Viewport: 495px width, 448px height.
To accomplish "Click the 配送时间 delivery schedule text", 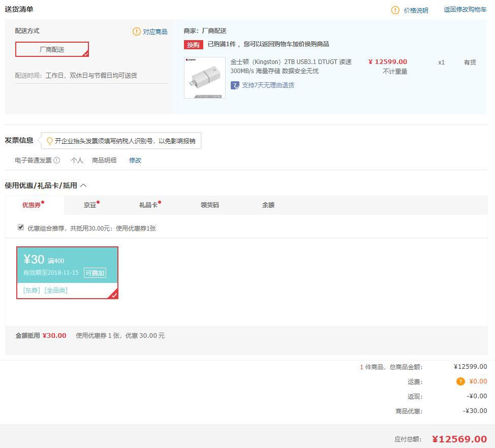I will point(76,75).
